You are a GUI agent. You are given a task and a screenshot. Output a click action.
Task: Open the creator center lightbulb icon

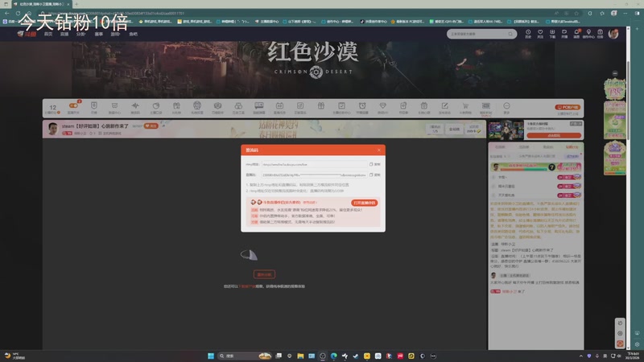click(588, 32)
